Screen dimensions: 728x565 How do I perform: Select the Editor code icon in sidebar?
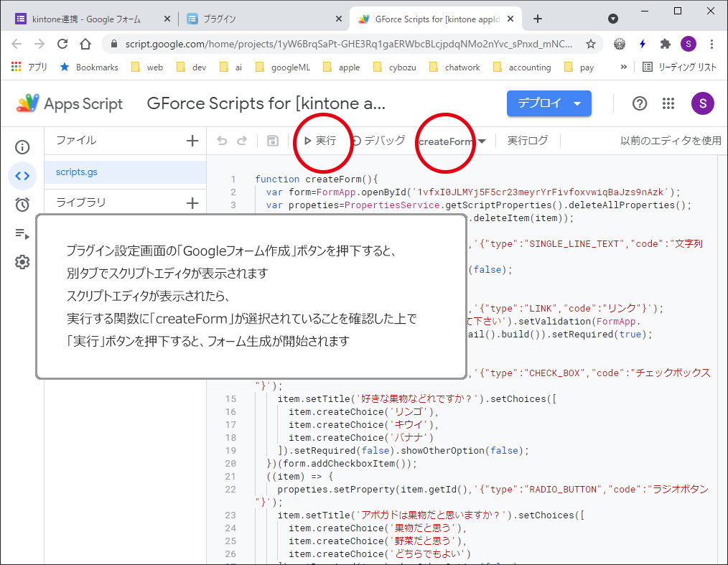point(22,176)
